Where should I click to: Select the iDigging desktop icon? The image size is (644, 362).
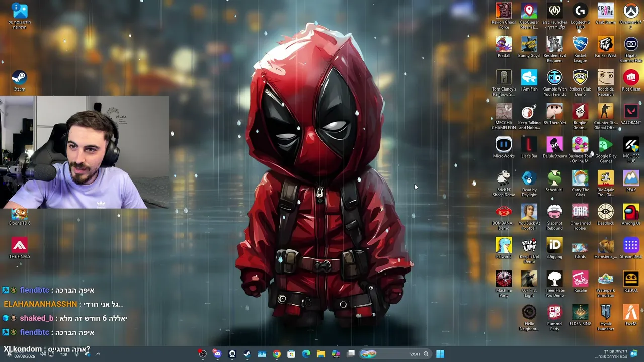[554, 248]
